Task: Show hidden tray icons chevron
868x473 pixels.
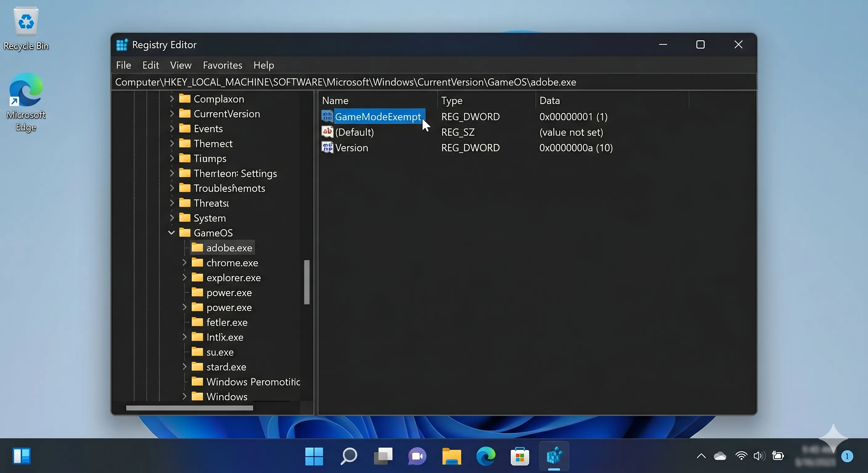Action: click(x=701, y=456)
